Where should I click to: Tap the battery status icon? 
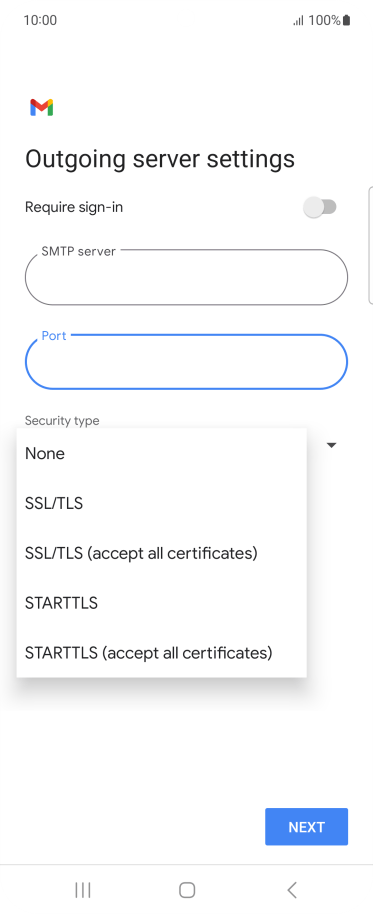pyautogui.click(x=346, y=20)
